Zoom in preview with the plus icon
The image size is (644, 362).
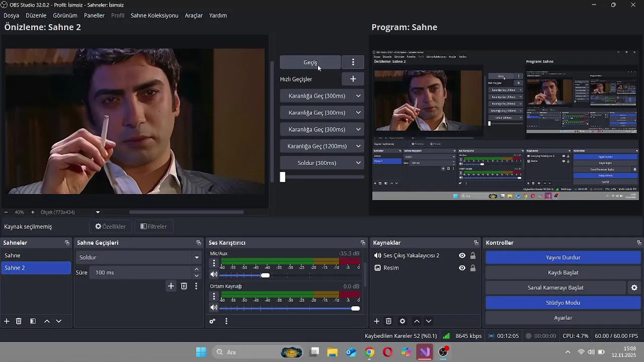pos(33,212)
